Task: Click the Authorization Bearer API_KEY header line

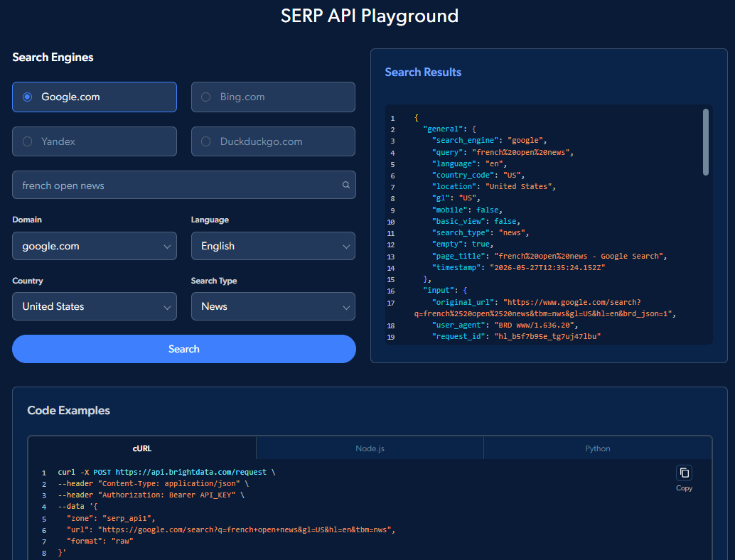Action: click(x=151, y=495)
